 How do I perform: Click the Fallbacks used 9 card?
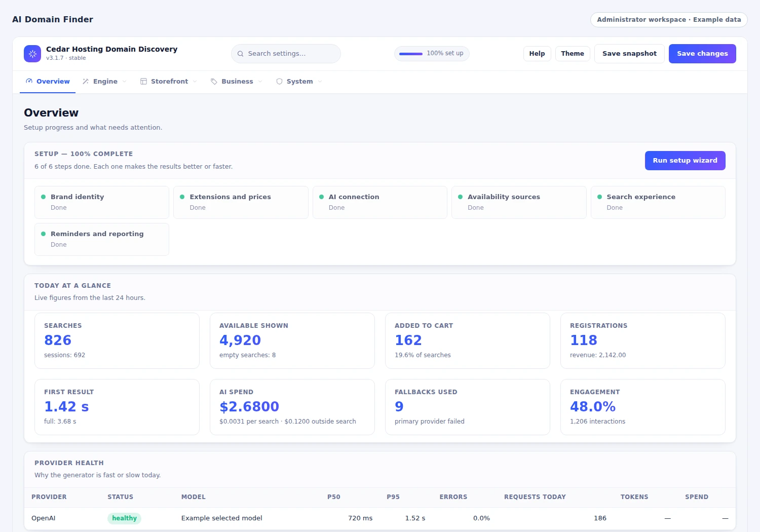click(x=468, y=407)
